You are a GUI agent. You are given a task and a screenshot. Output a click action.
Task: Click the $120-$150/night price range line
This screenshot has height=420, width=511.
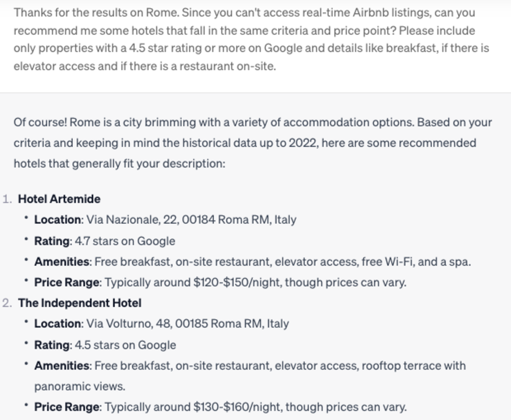click(x=220, y=283)
